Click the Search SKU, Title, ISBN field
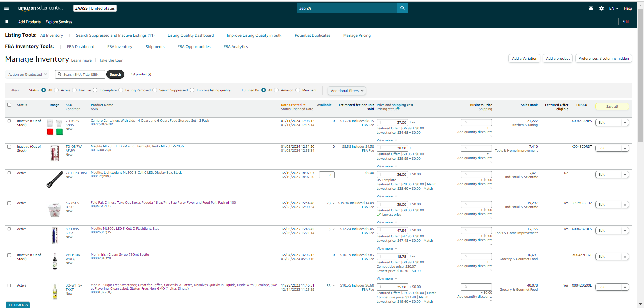Viewport: 644px width, 308px height. [80, 74]
